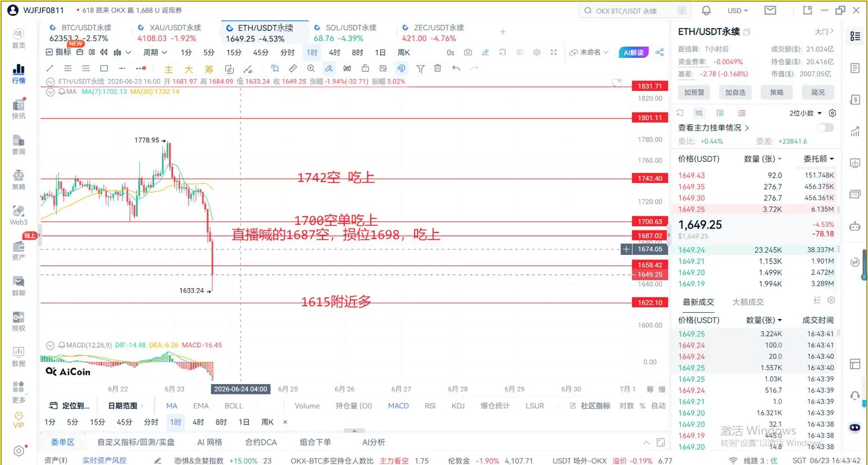Click the 加自选 add to watchlist button
The height and width of the screenshot is (465, 868).
pyautogui.click(x=735, y=93)
